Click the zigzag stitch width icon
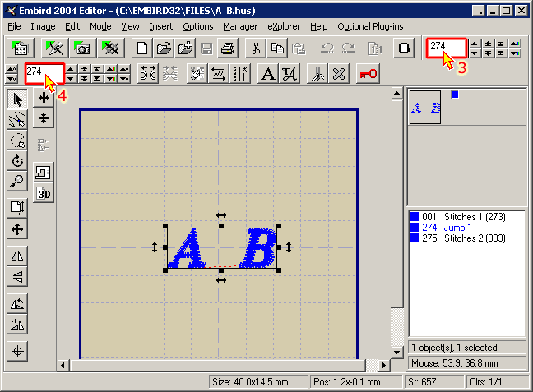 click(218, 73)
